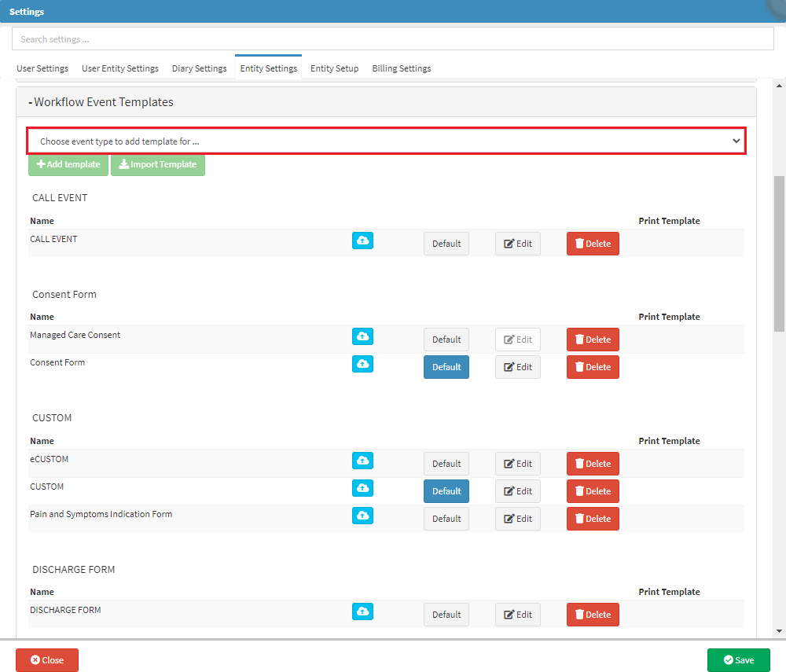Click cloud upload icon for DISCHARGE FORM
Image resolution: width=786 pixels, height=672 pixels.
362,611
